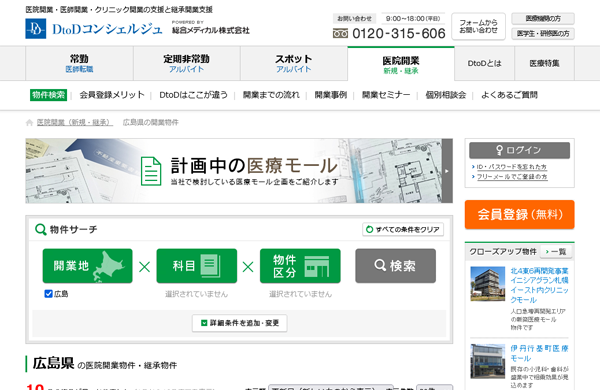The height and width of the screenshot is (390, 600).
Task: Select 物件検索 in the sub menu
Action: pyautogui.click(x=49, y=95)
